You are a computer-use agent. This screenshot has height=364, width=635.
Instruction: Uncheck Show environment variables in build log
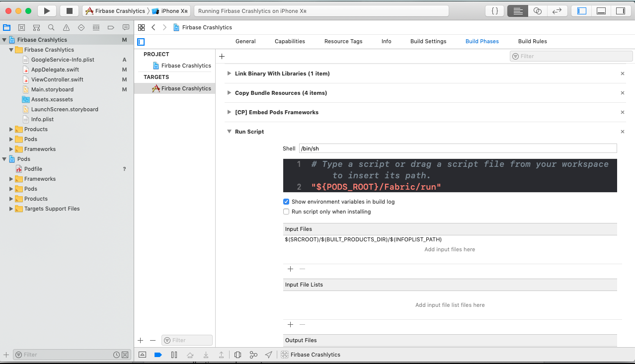[x=286, y=202]
